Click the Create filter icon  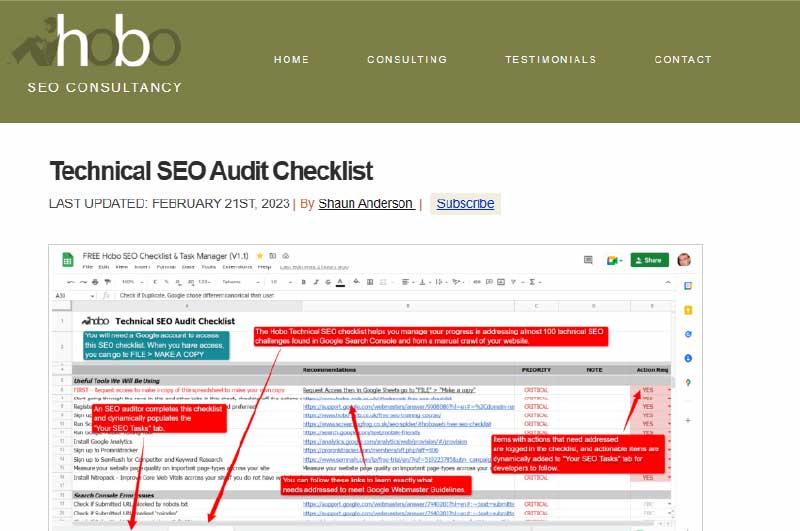click(513, 282)
